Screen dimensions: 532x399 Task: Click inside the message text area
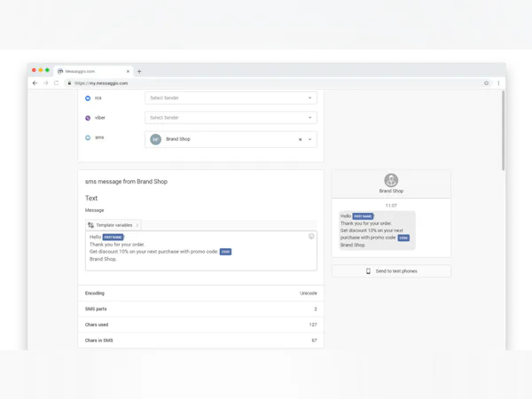[201, 251]
